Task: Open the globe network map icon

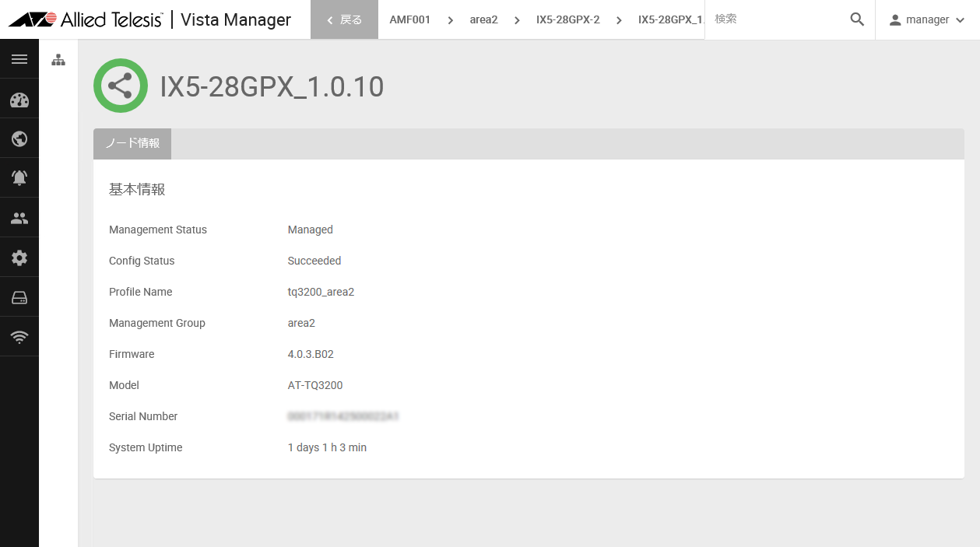Action: [x=19, y=139]
